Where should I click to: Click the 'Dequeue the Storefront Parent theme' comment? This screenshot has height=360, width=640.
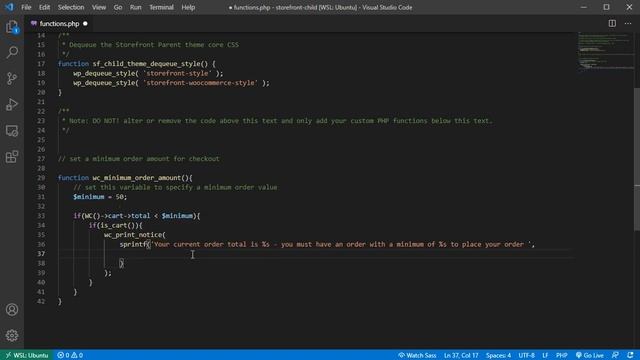(150, 45)
